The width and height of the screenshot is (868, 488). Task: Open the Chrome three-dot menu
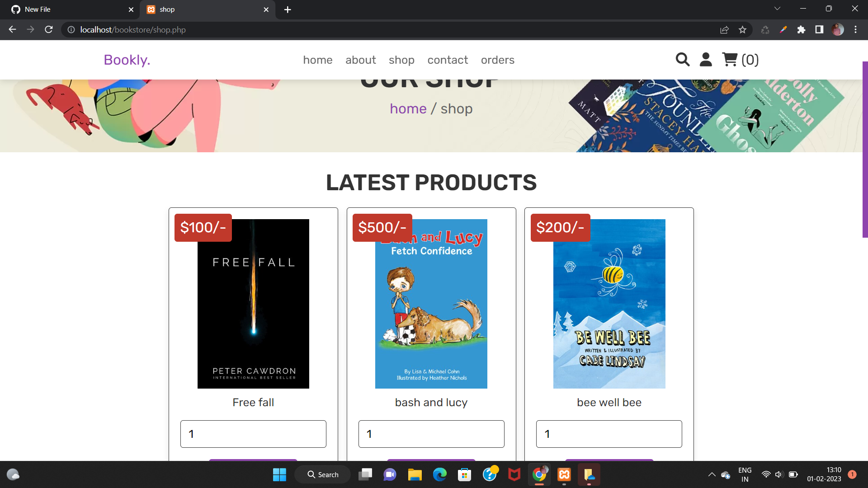[x=855, y=29]
